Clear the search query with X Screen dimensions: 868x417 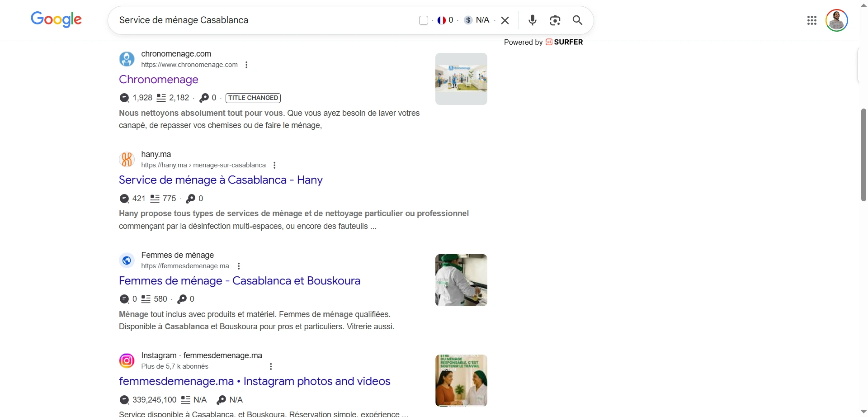coord(505,20)
